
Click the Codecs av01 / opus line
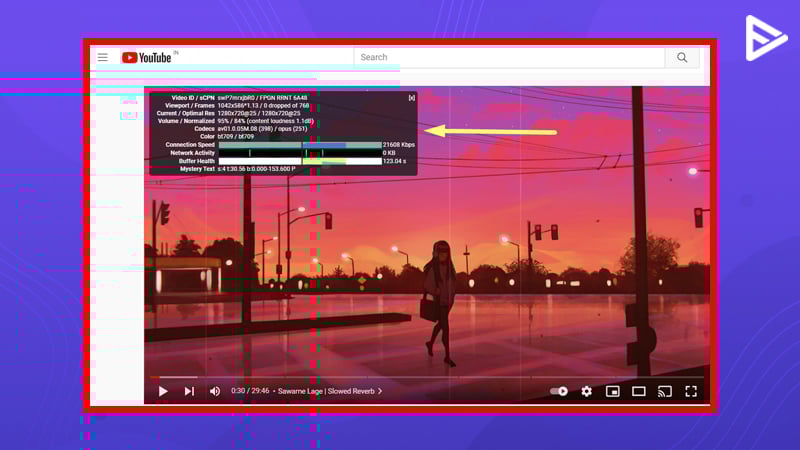pyautogui.click(x=262, y=129)
